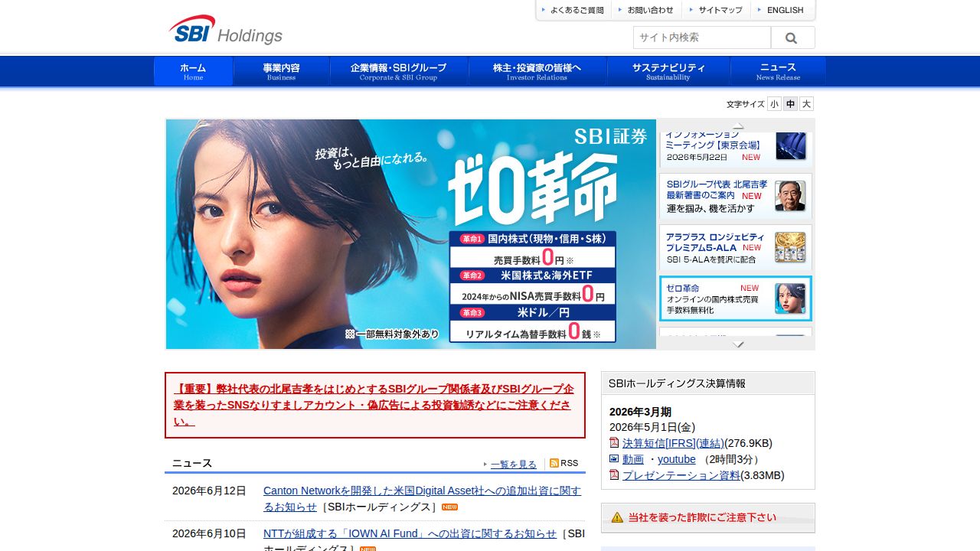This screenshot has height=551, width=980.
Task: Switch to ENGLISH site
Action: click(780, 10)
